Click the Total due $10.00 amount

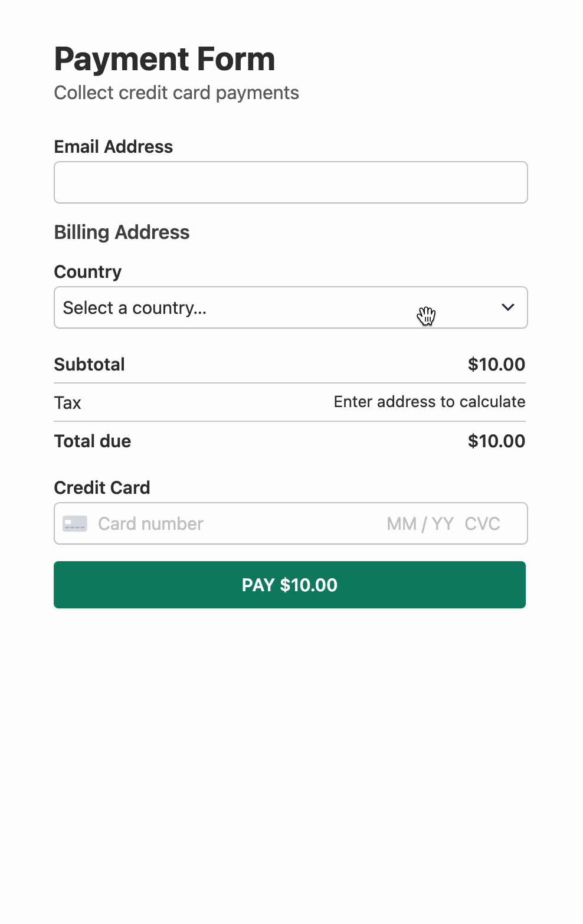496,441
